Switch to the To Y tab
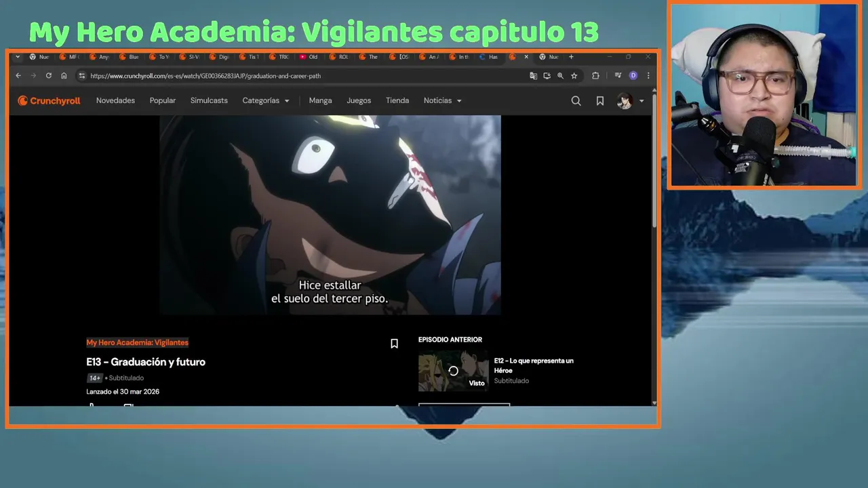Screen dimensions: 868x488 point(159,57)
